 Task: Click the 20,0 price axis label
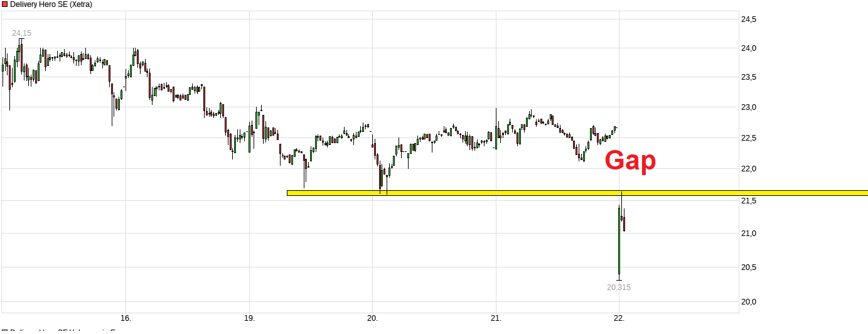click(749, 302)
